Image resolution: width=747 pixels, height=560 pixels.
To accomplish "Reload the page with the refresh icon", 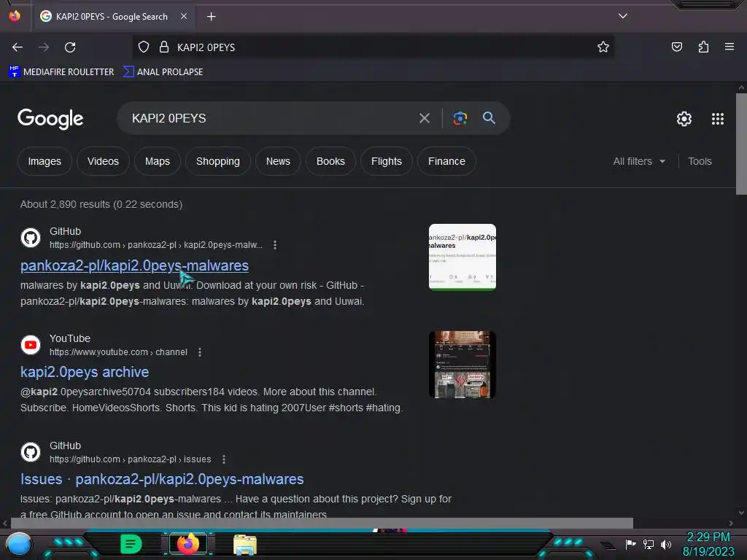I will (70, 47).
